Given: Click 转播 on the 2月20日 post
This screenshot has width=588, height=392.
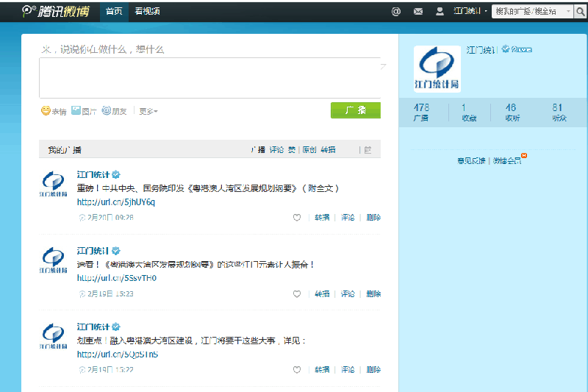Looking at the screenshot, I should [x=322, y=218].
